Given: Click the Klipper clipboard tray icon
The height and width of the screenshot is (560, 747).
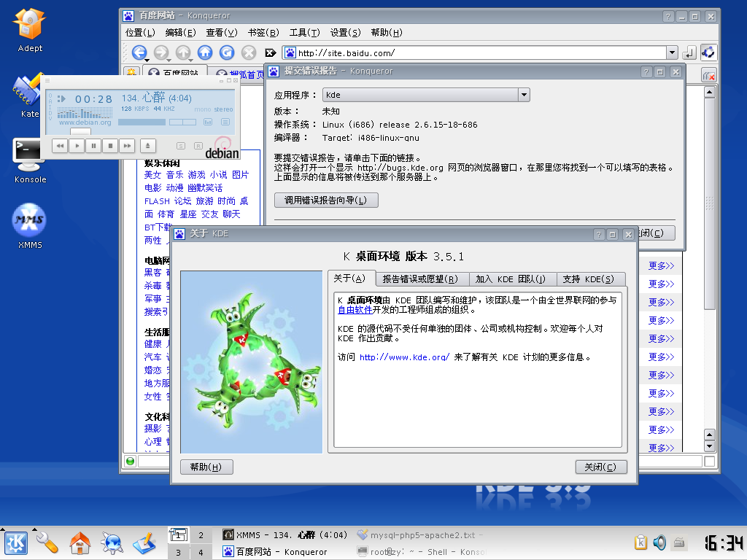Looking at the screenshot, I should coord(640,542).
